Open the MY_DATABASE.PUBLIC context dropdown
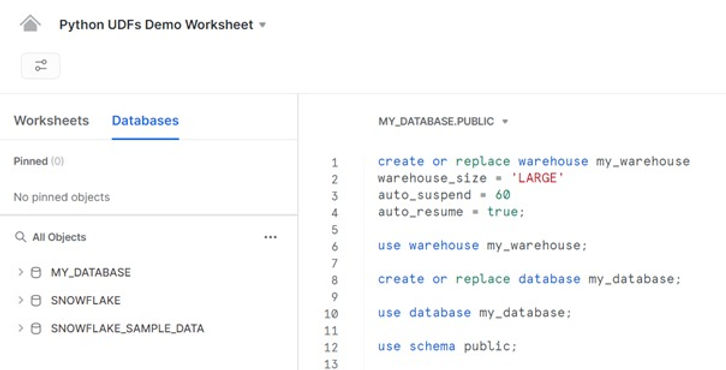 point(443,121)
